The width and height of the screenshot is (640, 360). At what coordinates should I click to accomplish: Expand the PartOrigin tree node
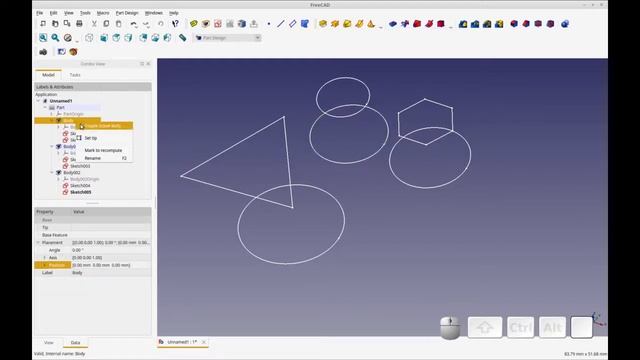52,114
